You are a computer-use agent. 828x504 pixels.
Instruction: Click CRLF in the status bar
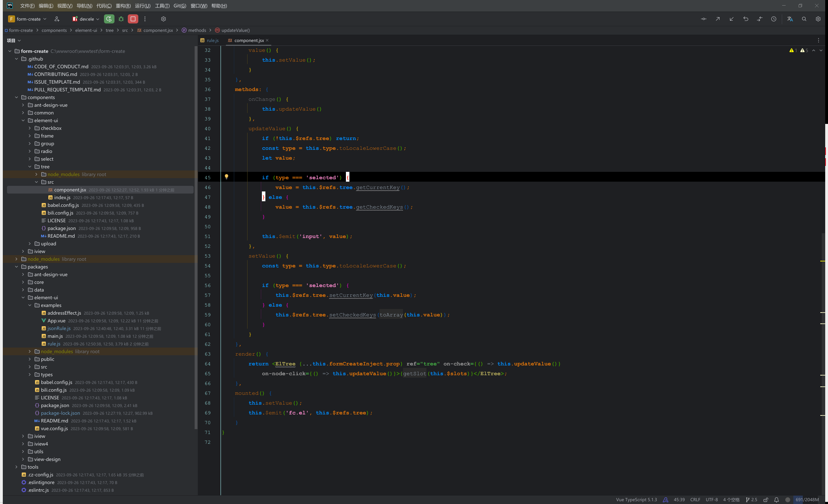point(695,499)
